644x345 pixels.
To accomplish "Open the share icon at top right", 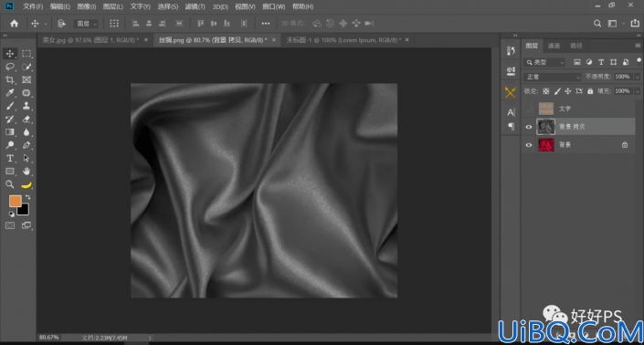I will click(x=635, y=24).
